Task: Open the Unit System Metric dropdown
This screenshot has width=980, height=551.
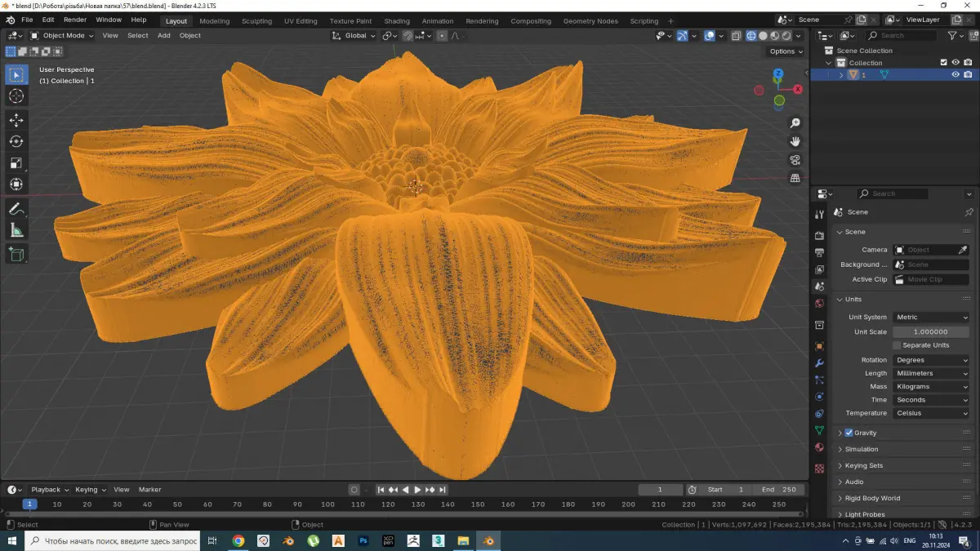Action: point(931,318)
